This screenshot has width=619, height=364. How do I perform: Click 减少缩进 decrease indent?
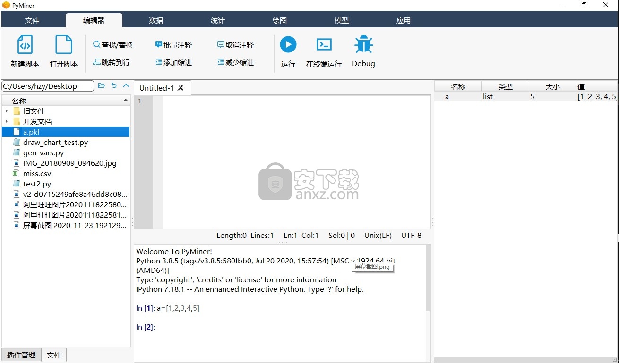pos(236,62)
